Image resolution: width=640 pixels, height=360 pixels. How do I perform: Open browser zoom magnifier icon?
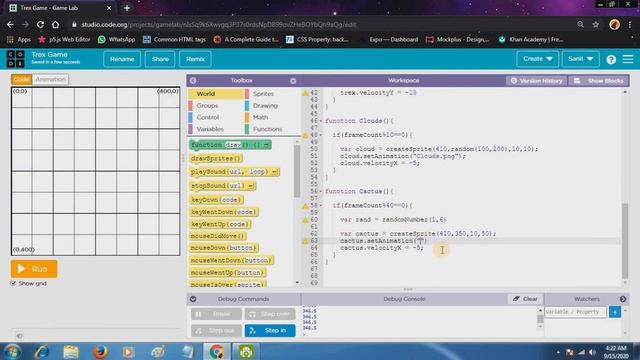[x=580, y=24]
